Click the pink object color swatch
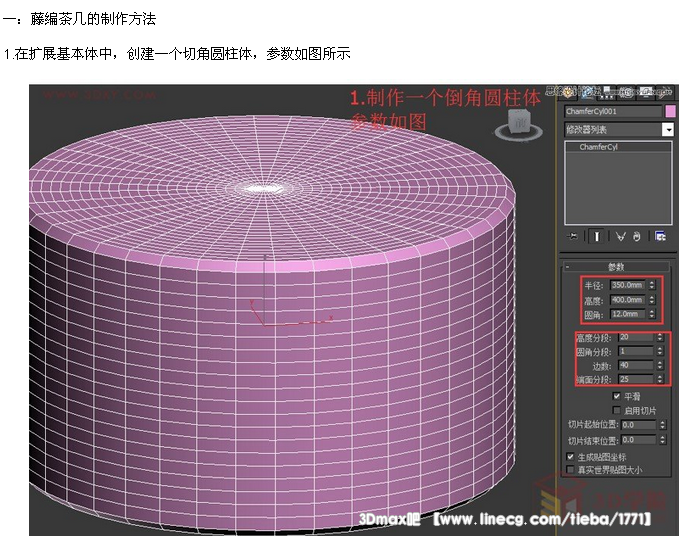 (x=669, y=111)
